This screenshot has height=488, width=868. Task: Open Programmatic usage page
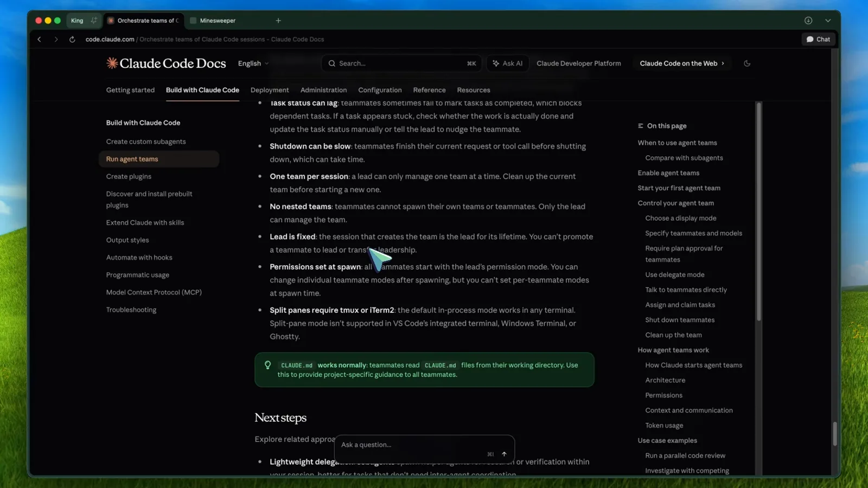(x=137, y=275)
